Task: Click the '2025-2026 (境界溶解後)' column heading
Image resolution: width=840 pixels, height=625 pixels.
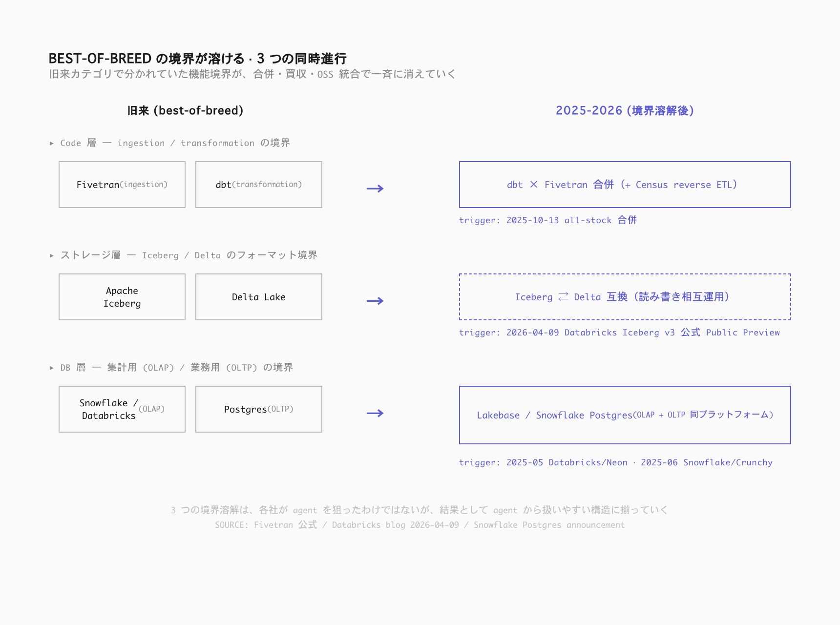Action: click(625, 111)
